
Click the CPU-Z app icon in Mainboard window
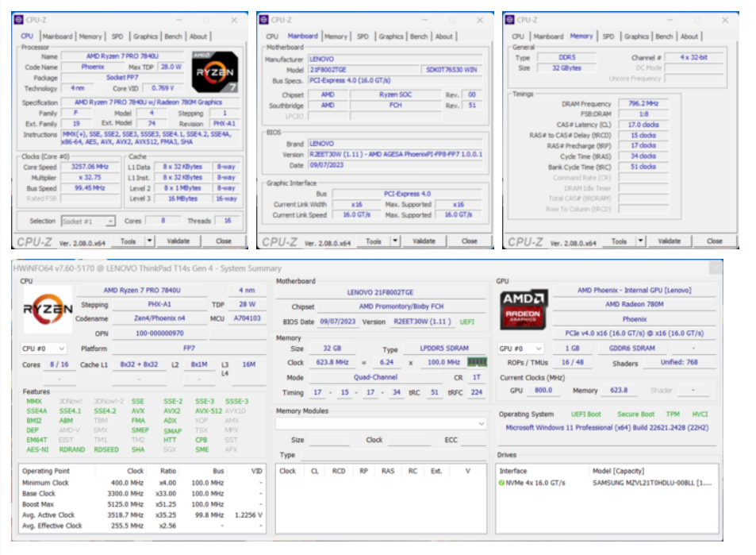pyautogui.click(x=263, y=20)
